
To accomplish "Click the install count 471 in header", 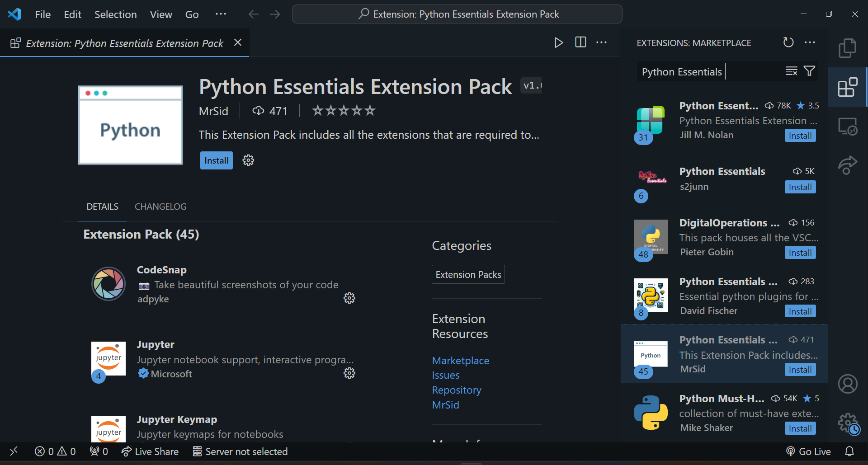I will (x=270, y=111).
